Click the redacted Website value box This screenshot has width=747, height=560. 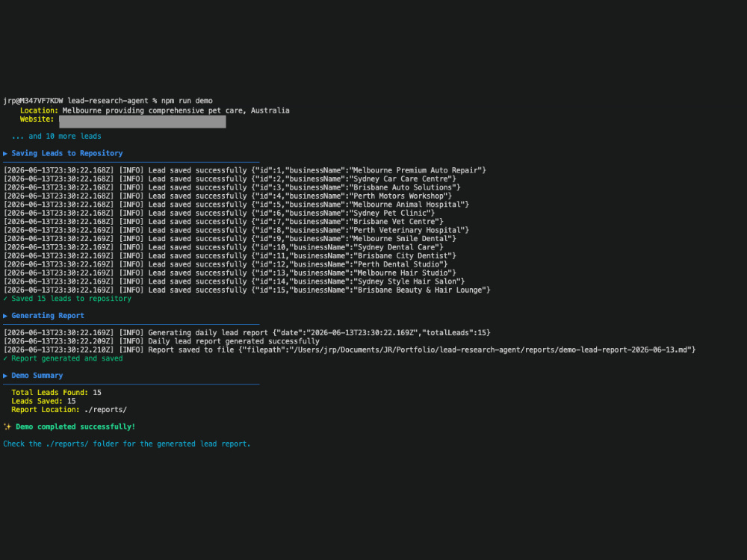pos(143,122)
